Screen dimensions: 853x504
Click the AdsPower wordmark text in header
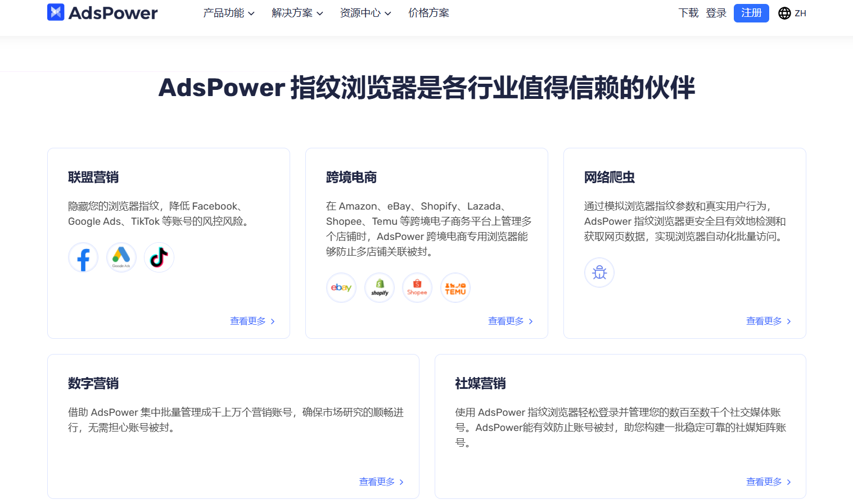pyautogui.click(x=113, y=13)
